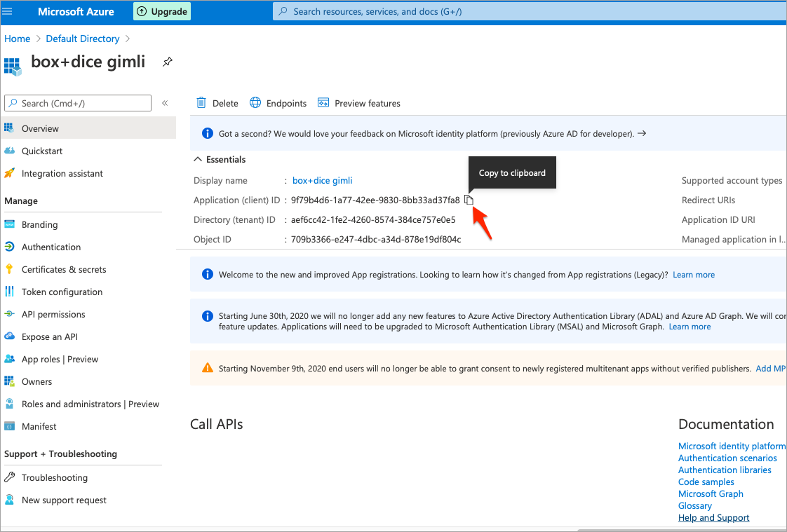This screenshot has width=787, height=532.
Task: Focus the top resource search box
Action: click(x=530, y=11)
